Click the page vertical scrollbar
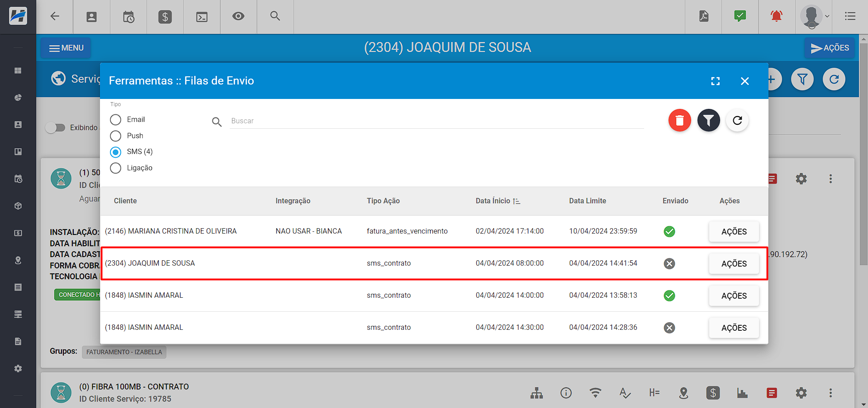 [x=863, y=154]
